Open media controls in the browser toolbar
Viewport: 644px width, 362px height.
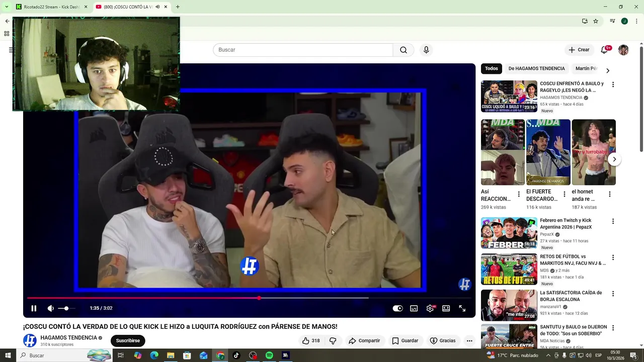point(612,21)
